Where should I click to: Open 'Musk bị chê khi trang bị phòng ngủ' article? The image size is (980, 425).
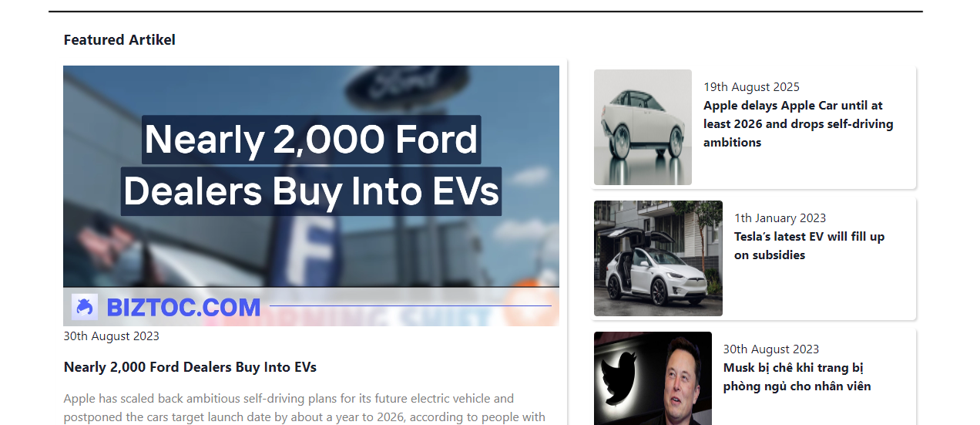pos(797,376)
